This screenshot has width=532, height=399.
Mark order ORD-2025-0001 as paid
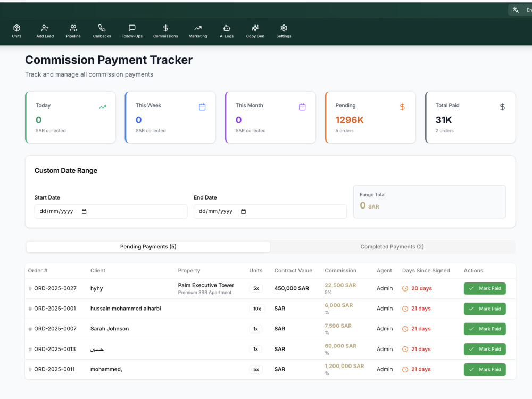[x=485, y=309]
